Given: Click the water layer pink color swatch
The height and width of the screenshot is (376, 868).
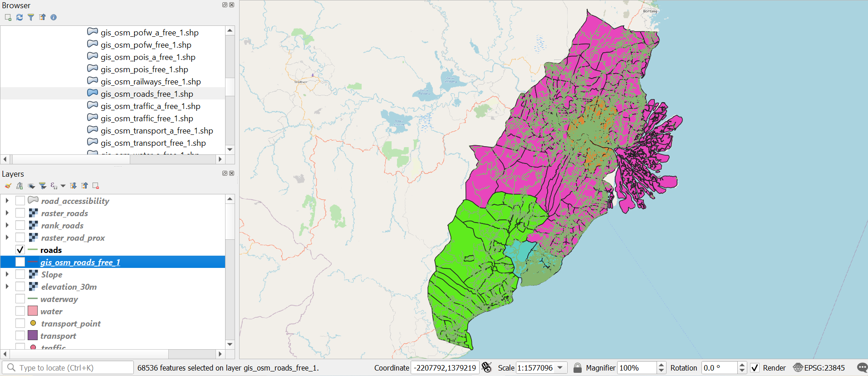Looking at the screenshot, I should coord(33,311).
